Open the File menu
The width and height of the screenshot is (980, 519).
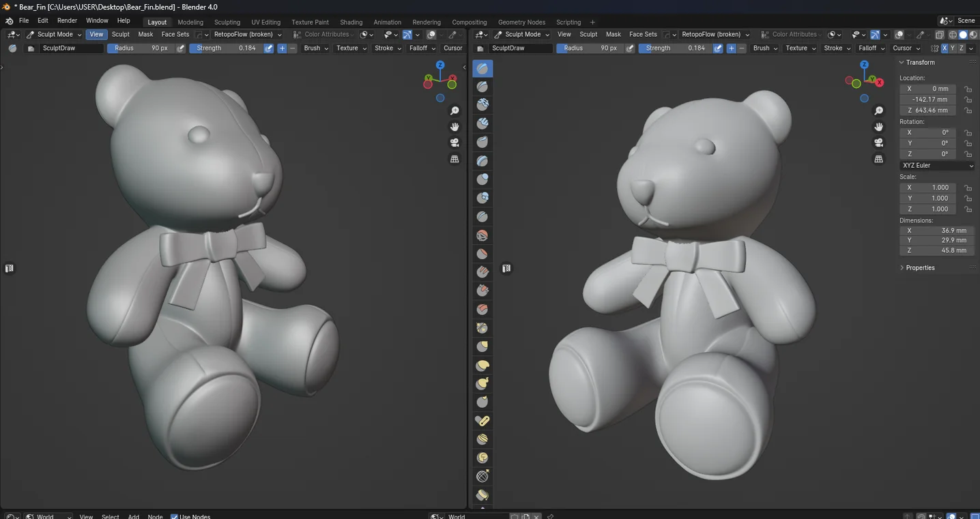[x=24, y=21]
